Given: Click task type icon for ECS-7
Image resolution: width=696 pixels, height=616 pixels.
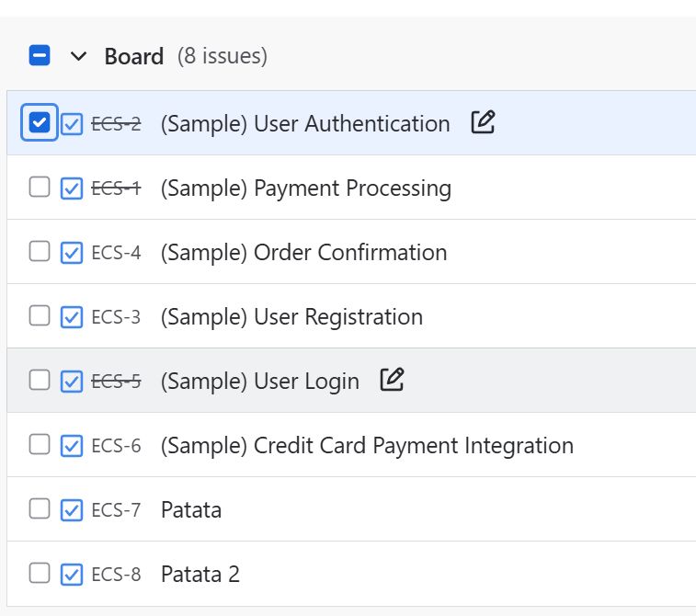Looking at the screenshot, I should [x=72, y=509].
